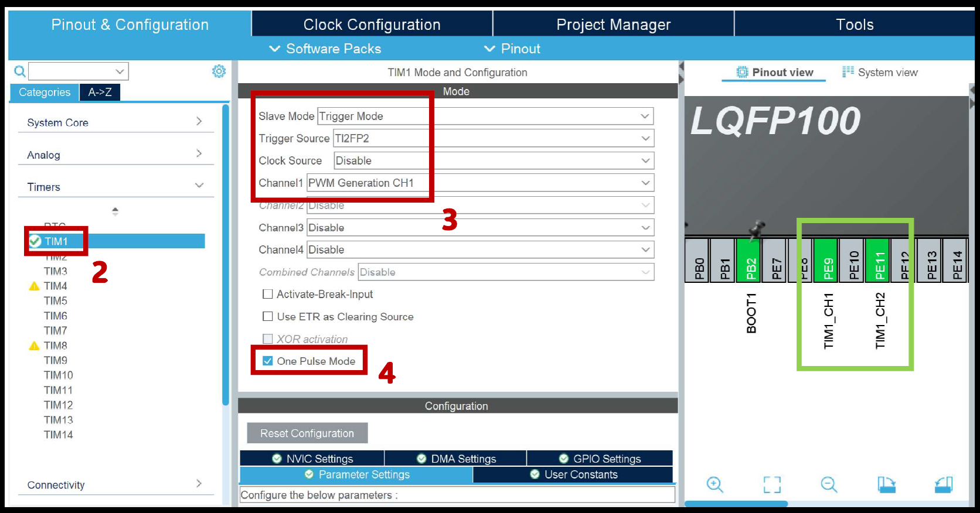Select green pin PE9

[x=826, y=261]
